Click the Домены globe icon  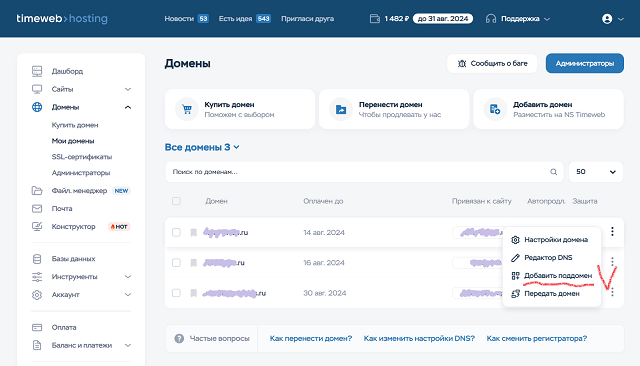click(37, 107)
